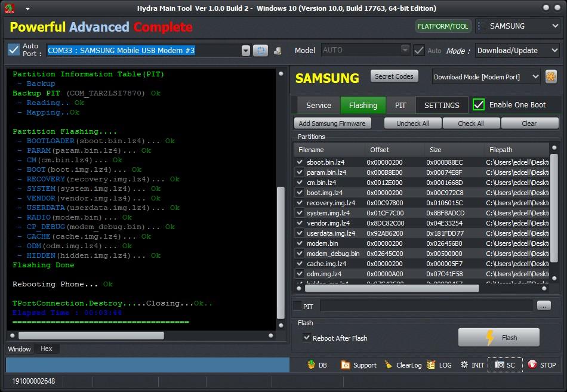Viewport: 567px width, 392px height.
Task: Refresh the COM port list
Action: (260, 51)
